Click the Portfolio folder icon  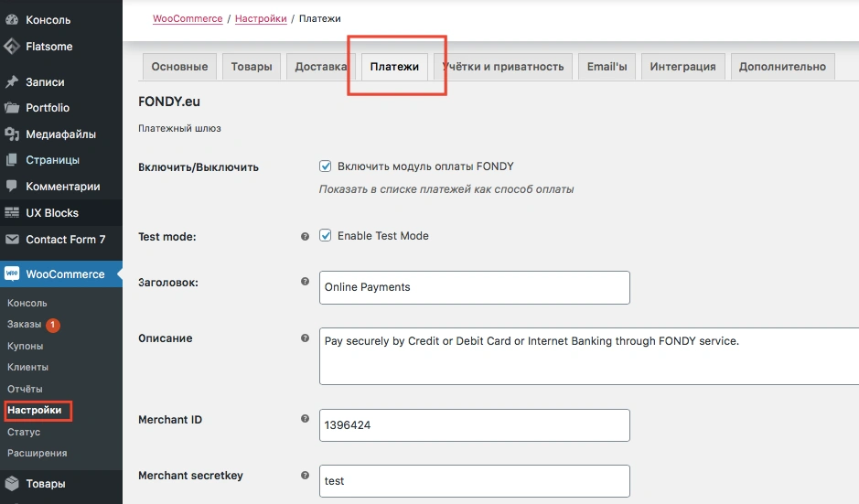pos(12,108)
